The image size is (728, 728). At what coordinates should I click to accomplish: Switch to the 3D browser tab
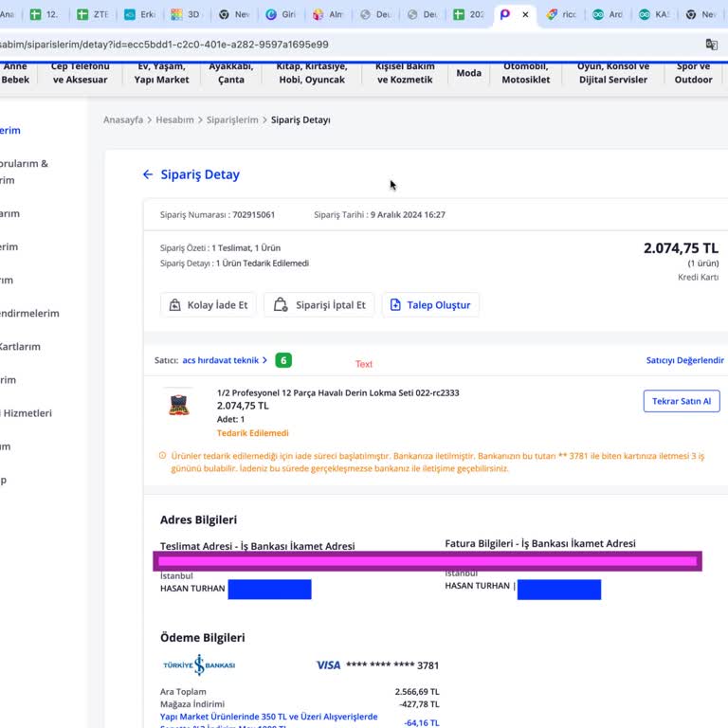(186, 14)
